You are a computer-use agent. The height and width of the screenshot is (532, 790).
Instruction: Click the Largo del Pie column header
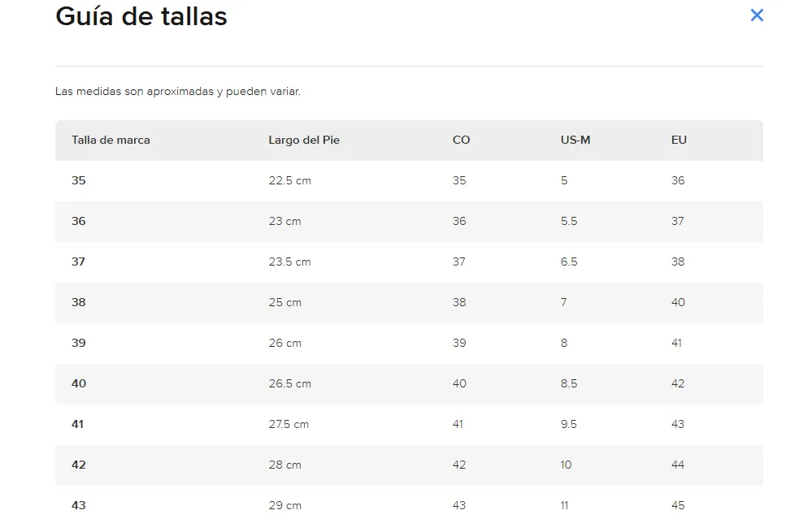coord(304,140)
